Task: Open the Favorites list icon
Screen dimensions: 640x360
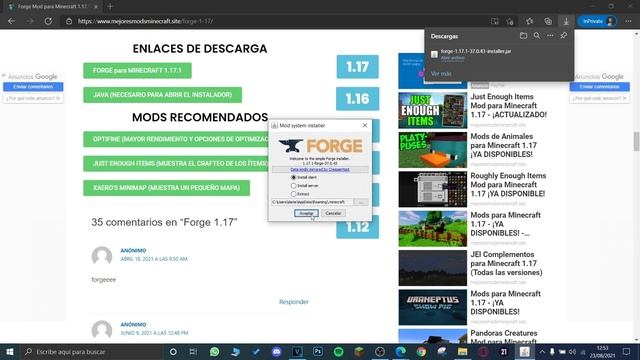Action: [x=529, y=21]
